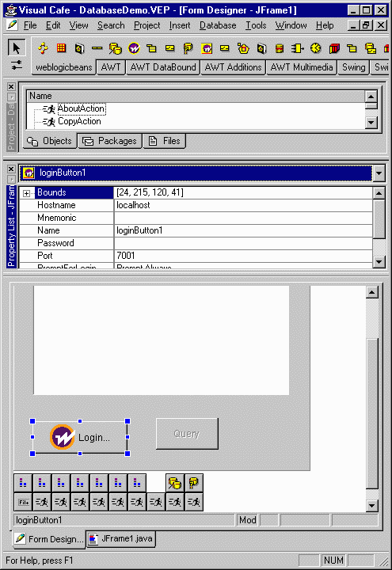Open the Files tab in Project panel
The image size is (392, 570).
tap(165, 141)
